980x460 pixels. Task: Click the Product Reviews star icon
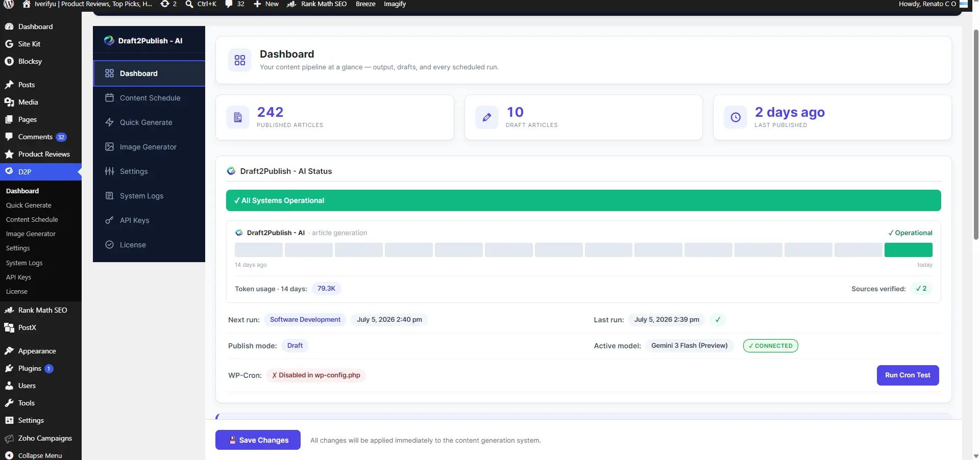9,154
